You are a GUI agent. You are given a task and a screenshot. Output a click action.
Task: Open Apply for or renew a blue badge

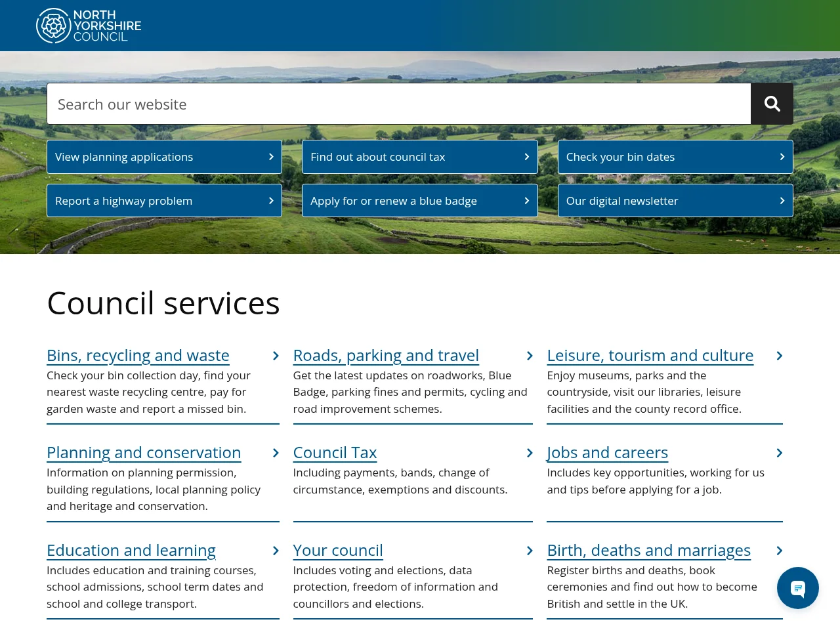point(420,201)
